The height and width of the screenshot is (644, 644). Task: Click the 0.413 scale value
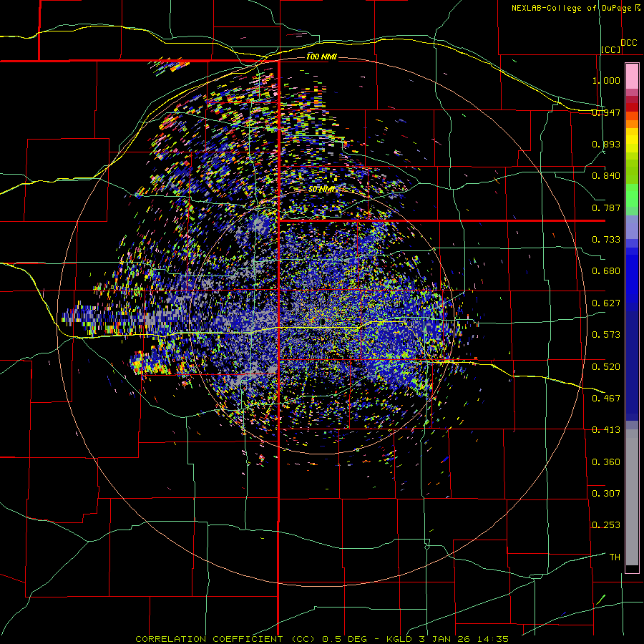(606, 430)
